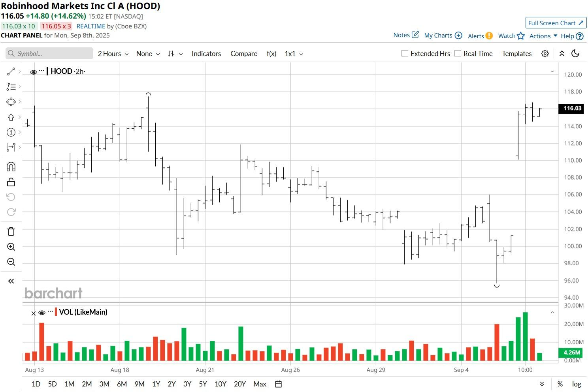
Task: Open the 1x1 grid layout dropdown
Action: click(294, 54)
